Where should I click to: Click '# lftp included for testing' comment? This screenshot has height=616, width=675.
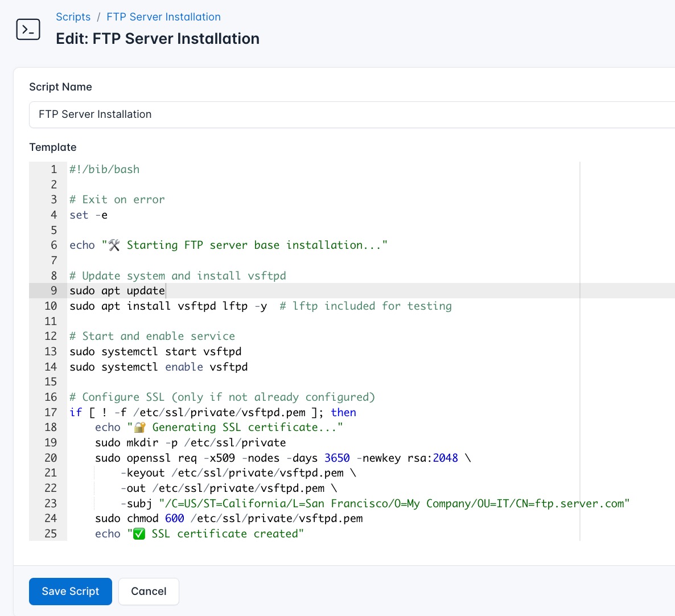[x=365, y=306]
